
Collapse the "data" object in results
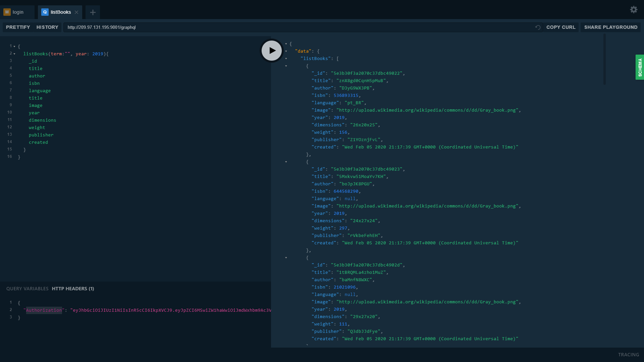286,51
